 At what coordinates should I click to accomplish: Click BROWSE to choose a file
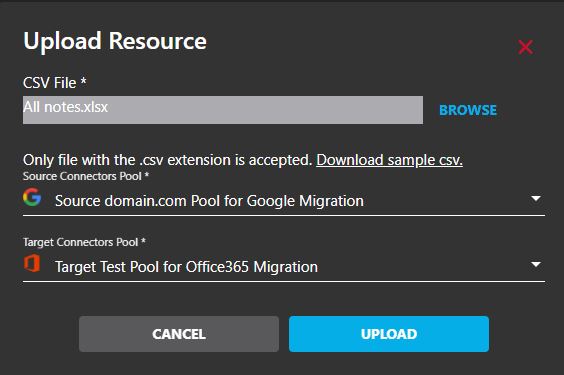468,110
